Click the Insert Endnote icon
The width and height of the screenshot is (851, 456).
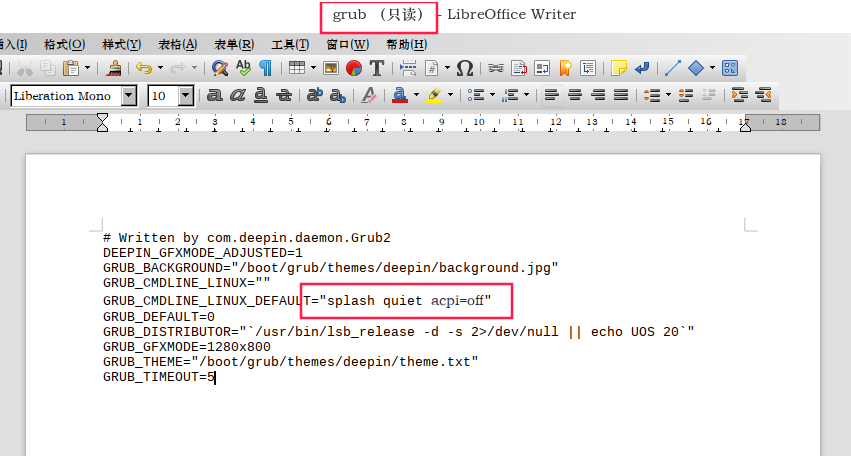coord(542,68)
